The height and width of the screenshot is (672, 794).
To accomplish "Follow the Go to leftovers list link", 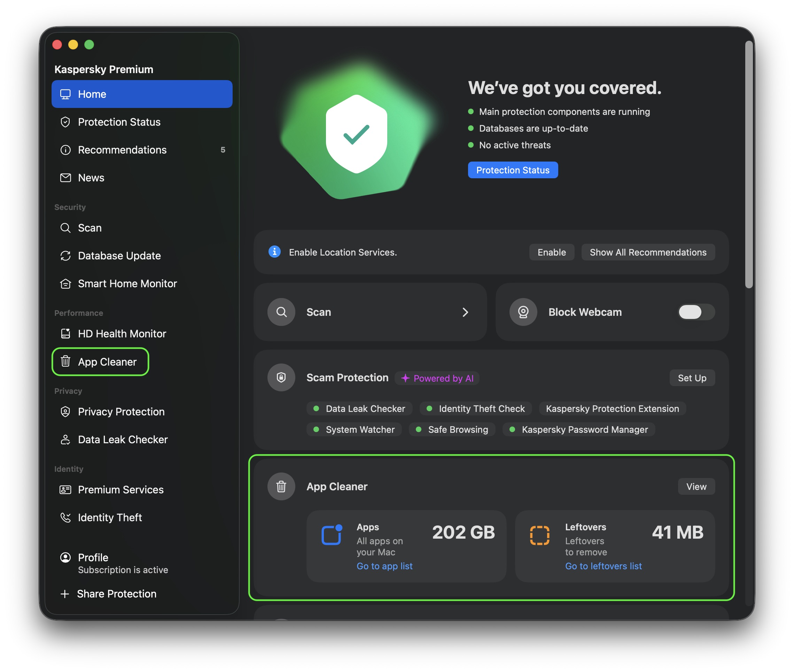I will (603, 566).
